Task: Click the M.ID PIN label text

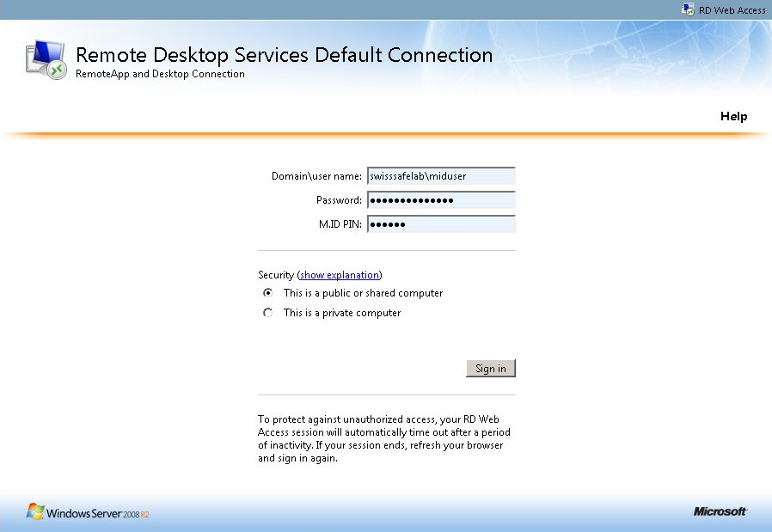Action: (x=340, y=224)
